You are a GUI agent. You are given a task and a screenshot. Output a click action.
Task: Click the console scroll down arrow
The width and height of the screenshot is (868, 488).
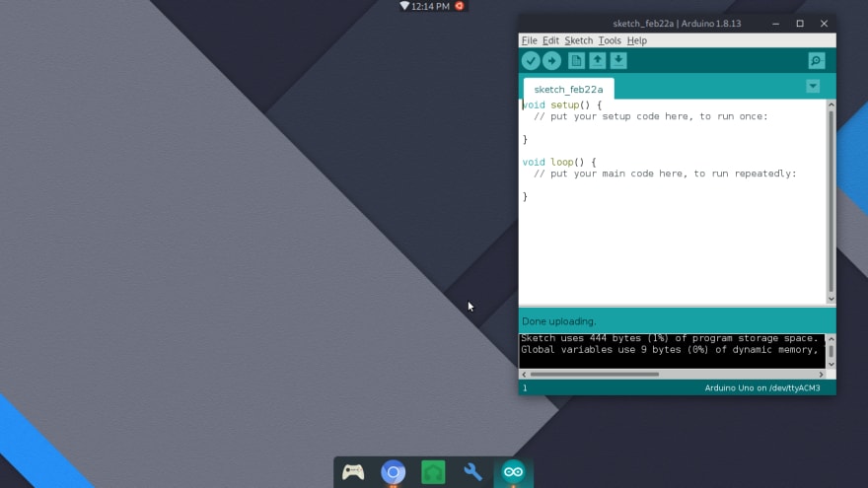point(831,364)
